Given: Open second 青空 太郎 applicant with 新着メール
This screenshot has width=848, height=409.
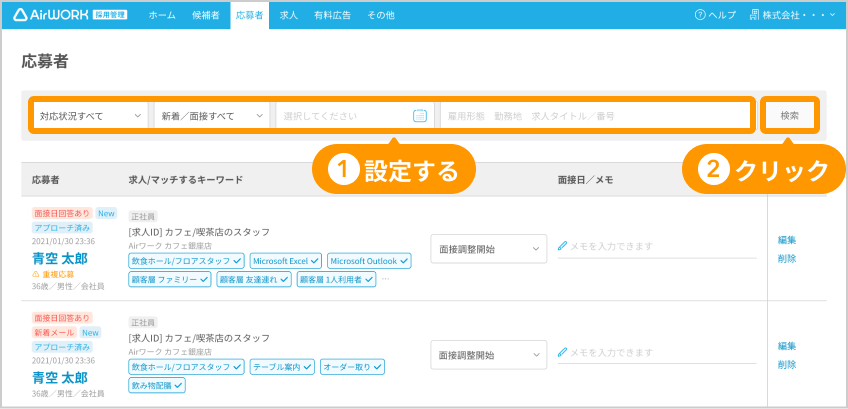Looking at the screenshot, I should tap(59, 377).
